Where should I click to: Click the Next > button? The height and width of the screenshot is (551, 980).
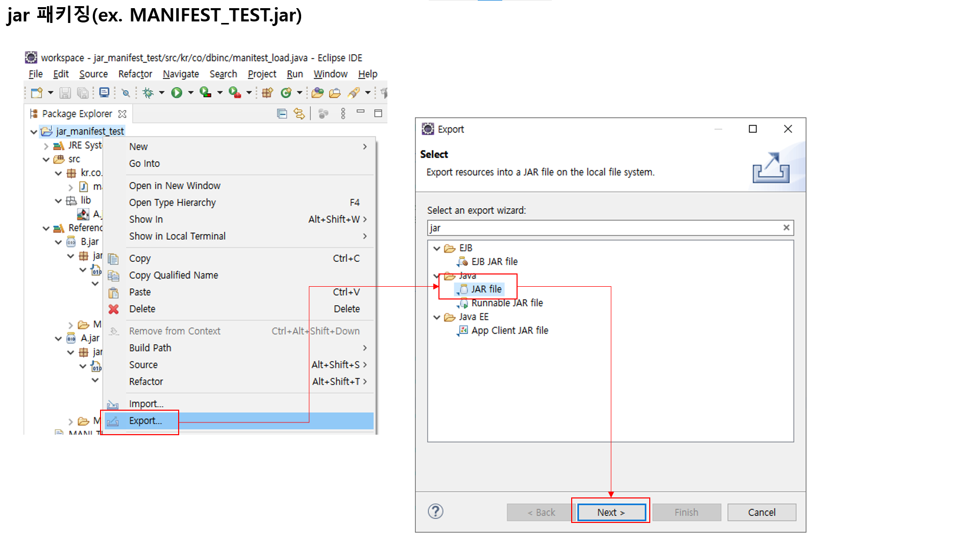coord(611,512)
